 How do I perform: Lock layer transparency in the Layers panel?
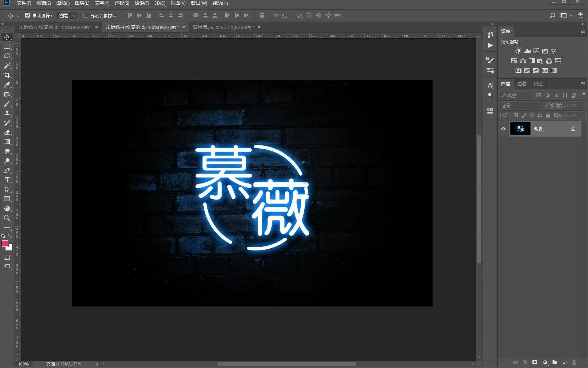[x=516, y=115]
